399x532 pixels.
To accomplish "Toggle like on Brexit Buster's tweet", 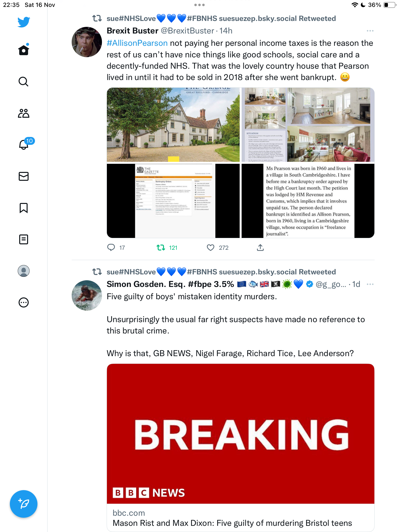I will click(x=218, y=248).
